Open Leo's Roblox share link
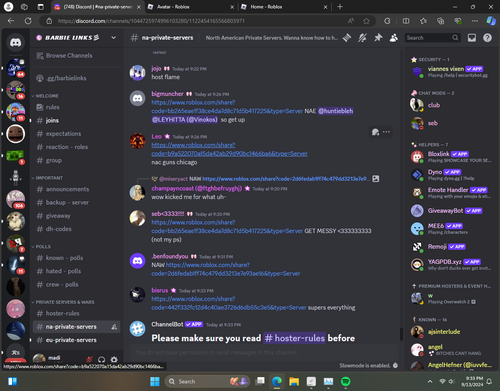 point(229,149)
